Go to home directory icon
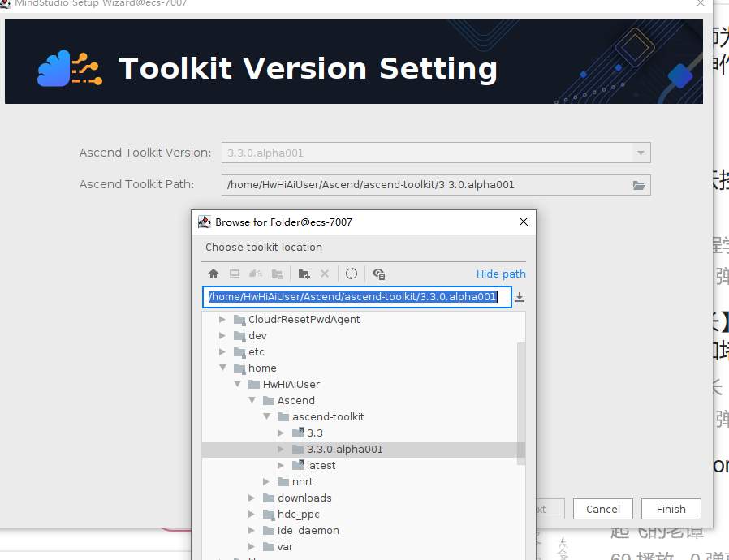The image size is (729, 560). (x=214, y=274)
